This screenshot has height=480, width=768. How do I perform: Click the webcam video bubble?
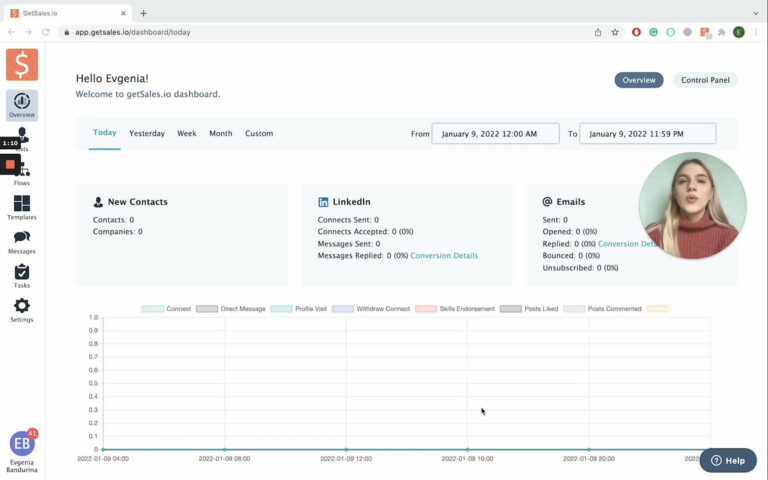(693, 206)
